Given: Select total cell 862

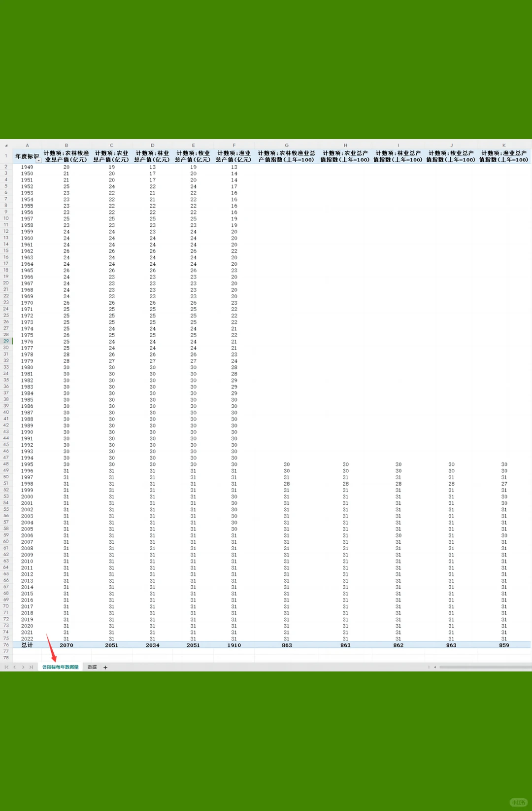Looking at the screenshot, I should [x=399, y=645].
